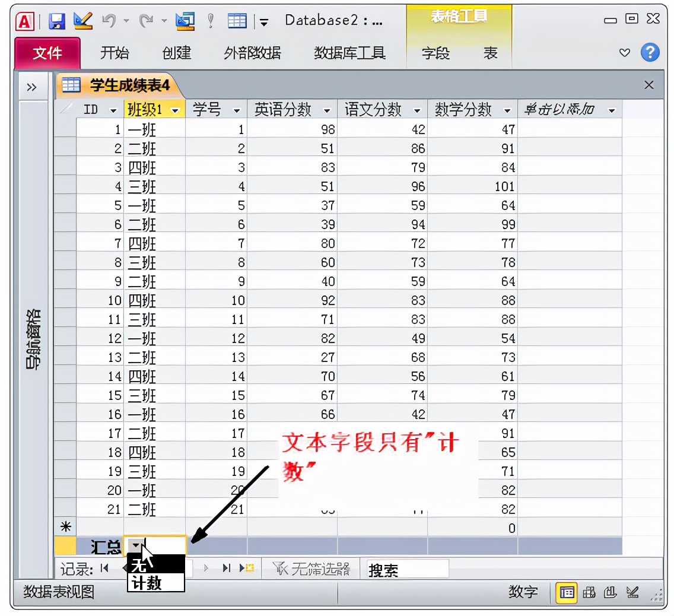
Task: Switch to PivotTable View via status bar icon
Action: tap(590, 592)
